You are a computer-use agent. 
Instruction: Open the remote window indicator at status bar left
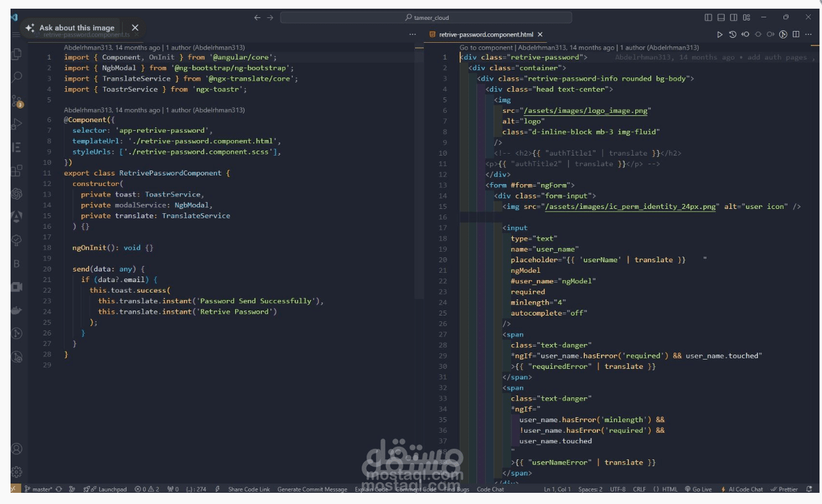click(15, 489)
